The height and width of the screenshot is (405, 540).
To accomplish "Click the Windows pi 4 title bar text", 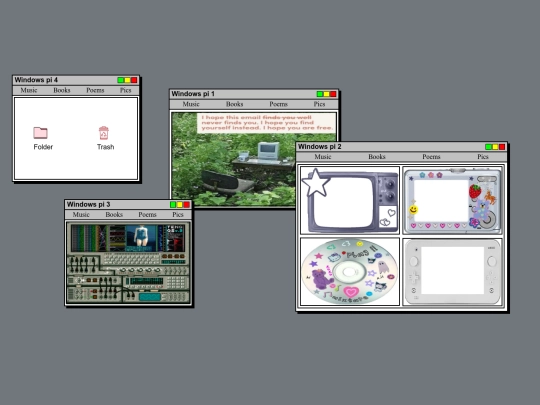I will (36, 80).
